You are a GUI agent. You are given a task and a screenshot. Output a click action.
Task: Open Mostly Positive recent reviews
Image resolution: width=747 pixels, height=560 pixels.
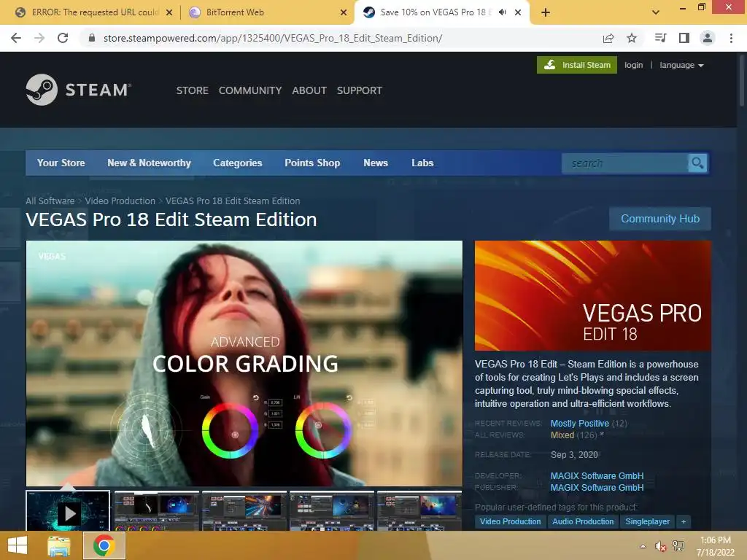pos(580,424)
